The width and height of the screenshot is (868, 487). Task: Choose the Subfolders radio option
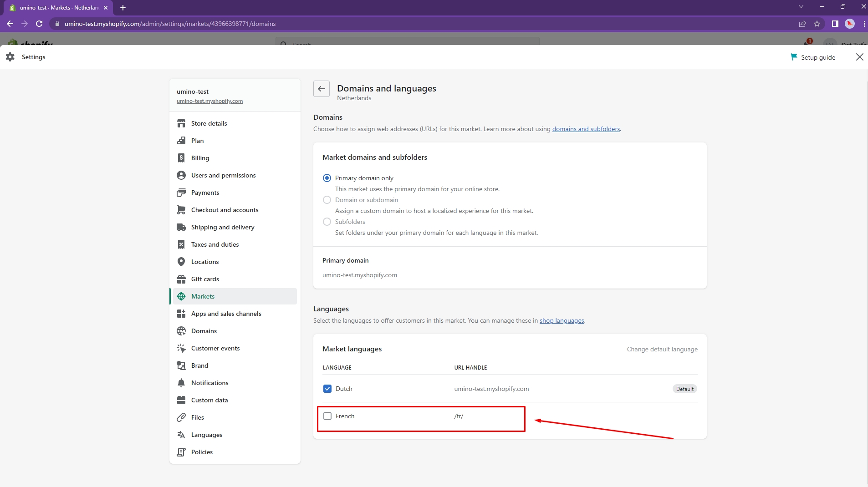pos(327,222)
